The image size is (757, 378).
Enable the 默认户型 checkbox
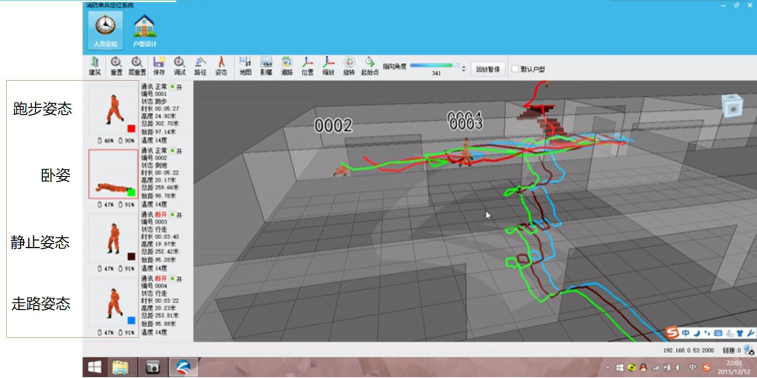(x=515, y=69)
